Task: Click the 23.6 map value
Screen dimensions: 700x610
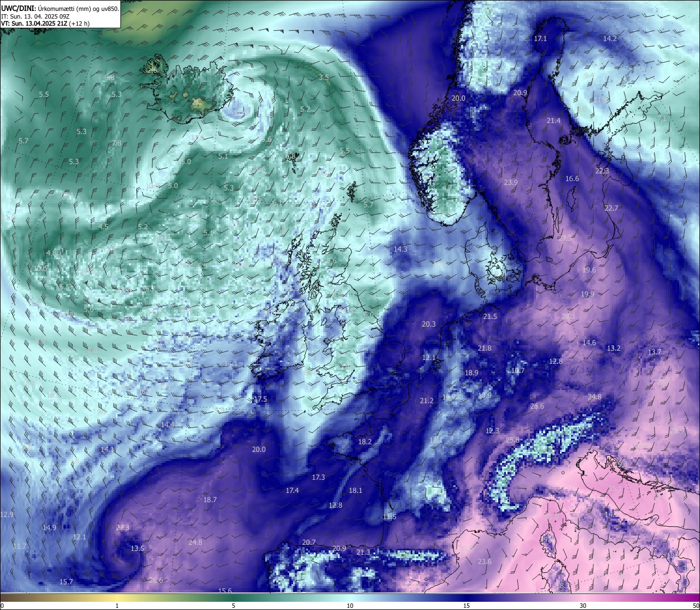Action: click(x=485, y=562)
